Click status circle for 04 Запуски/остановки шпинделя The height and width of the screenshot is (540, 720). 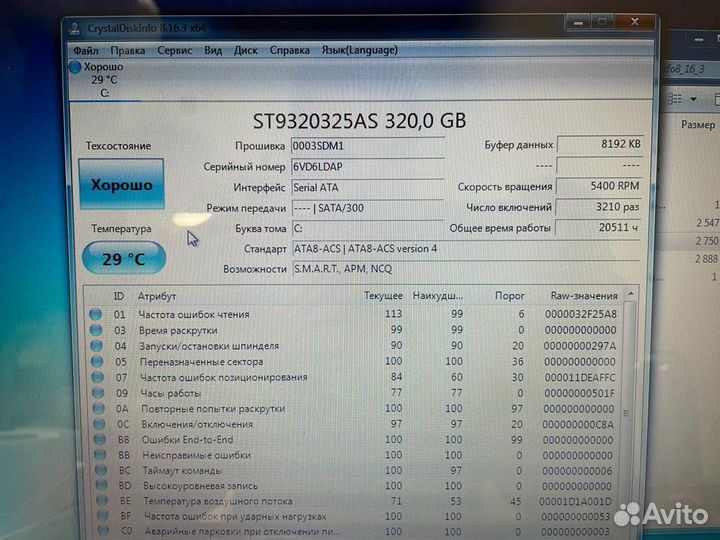pos(96,346)
